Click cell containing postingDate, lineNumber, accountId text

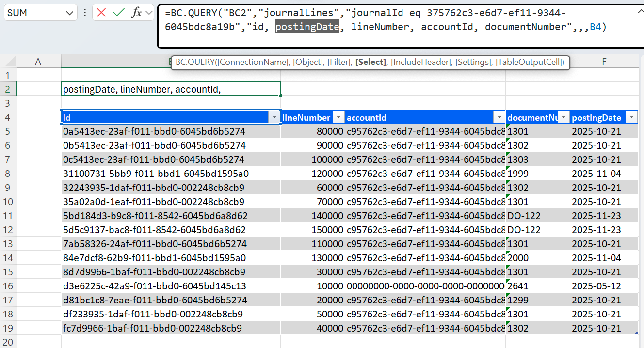click(171, 89)
